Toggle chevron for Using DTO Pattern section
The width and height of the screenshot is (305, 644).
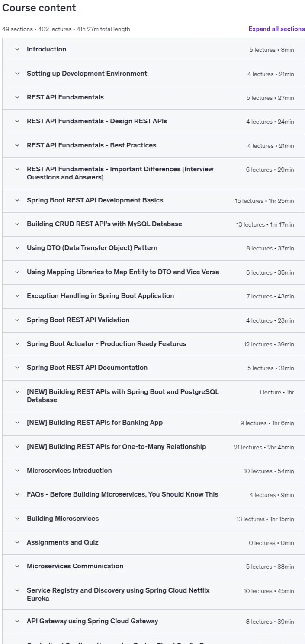17,248
